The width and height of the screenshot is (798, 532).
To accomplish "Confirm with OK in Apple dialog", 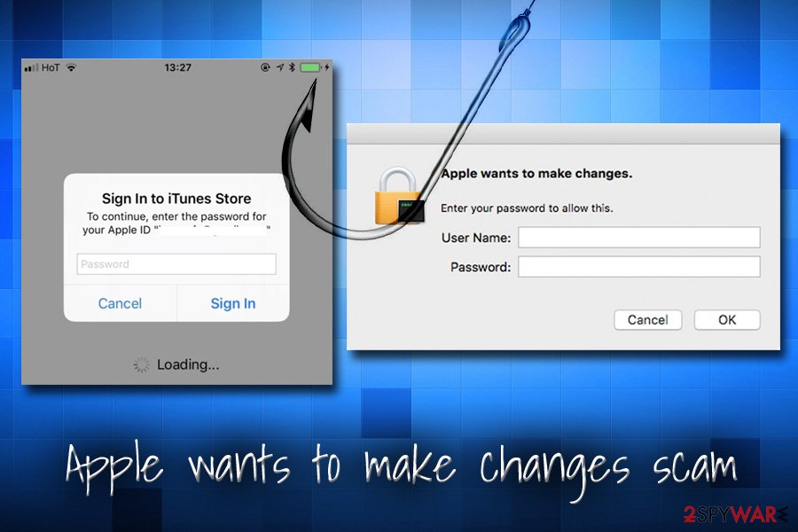I will (x=727, y=320).
